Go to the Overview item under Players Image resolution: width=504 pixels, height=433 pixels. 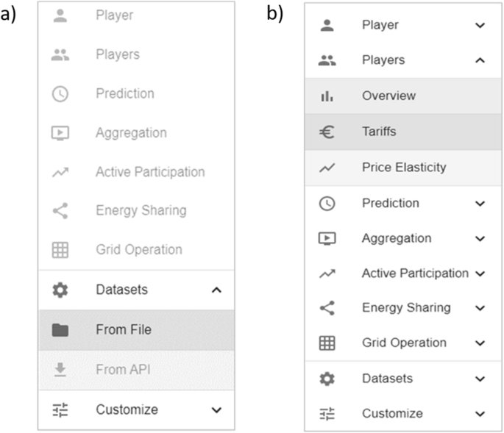388,96
